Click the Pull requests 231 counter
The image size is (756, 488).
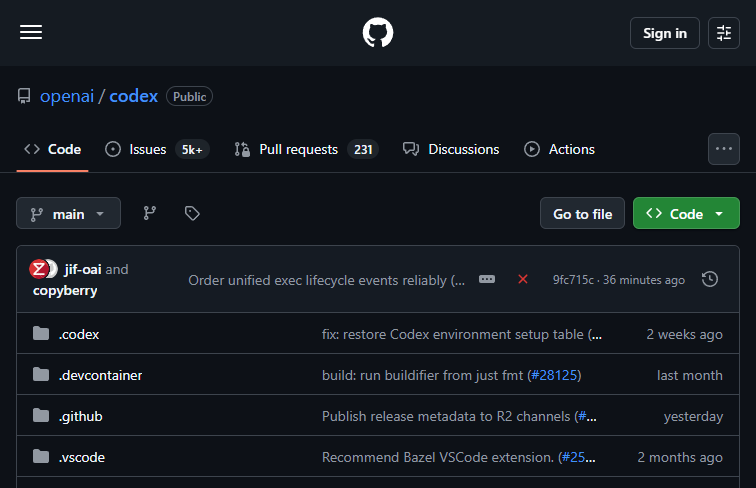tap(363, 149)
